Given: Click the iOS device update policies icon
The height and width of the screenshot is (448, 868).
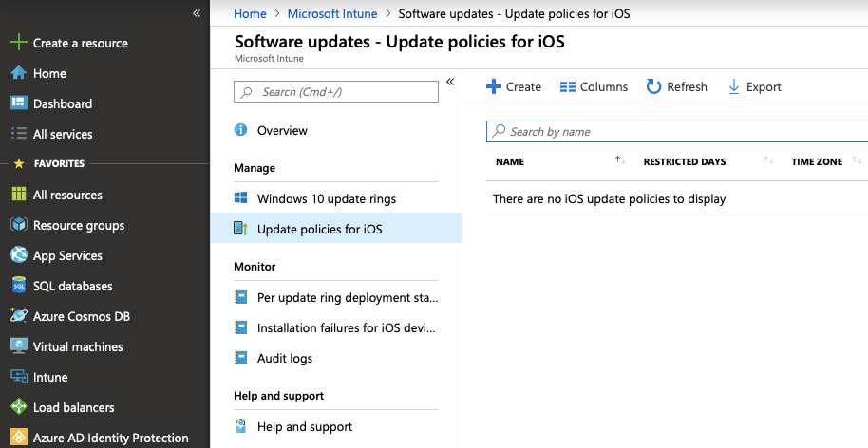Looking at the screenshot, I should (x=241, y=229).
